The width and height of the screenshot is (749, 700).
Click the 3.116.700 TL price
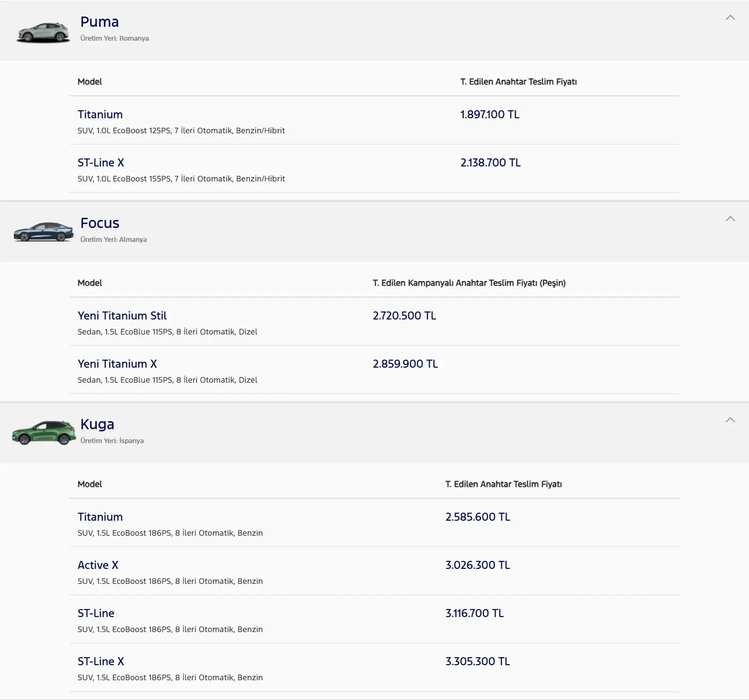click(475, 613)
